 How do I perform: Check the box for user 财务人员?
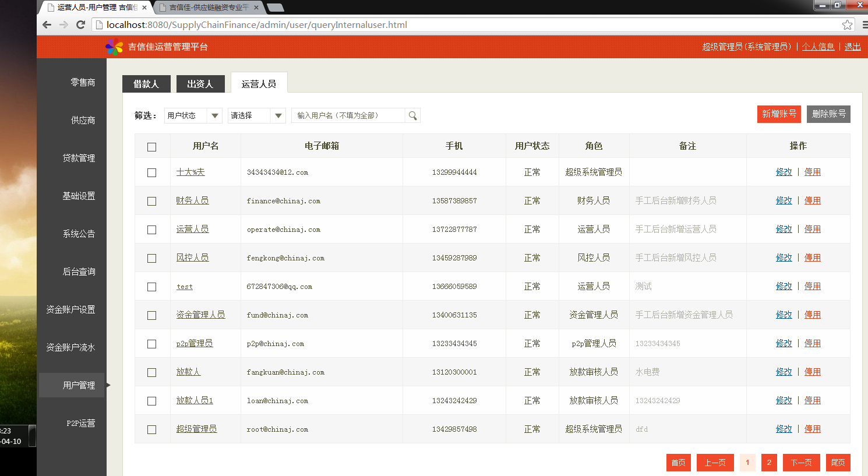pyautogui.click(x=152, y=201)
